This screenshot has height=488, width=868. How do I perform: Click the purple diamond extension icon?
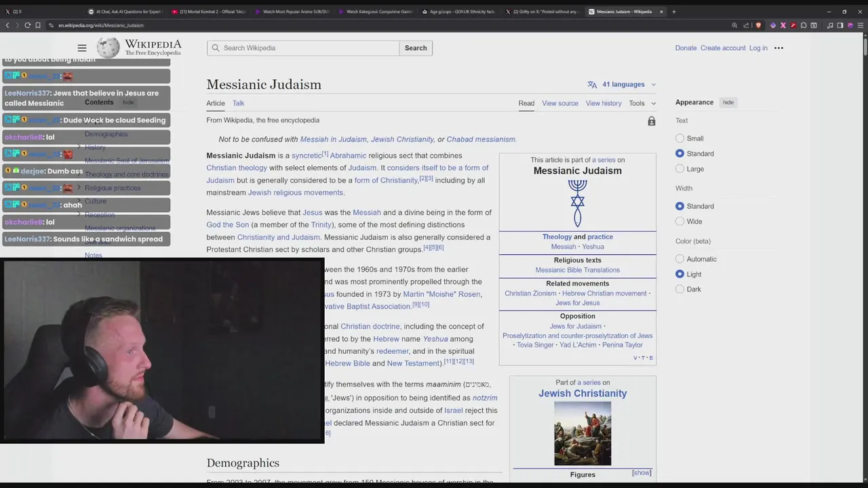[x=772, y=25]
